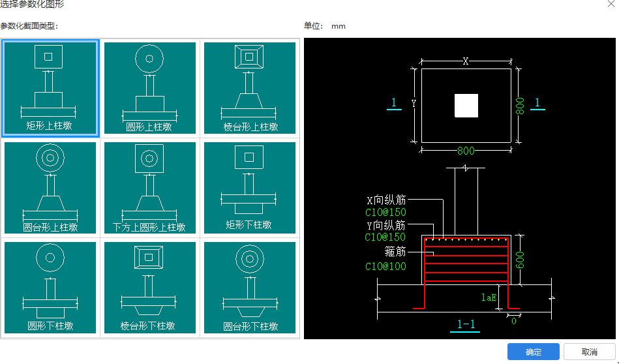
Task: Pick the 矩形下柱墩 section type
Action: pyautogui.click(x=250, y=188)
